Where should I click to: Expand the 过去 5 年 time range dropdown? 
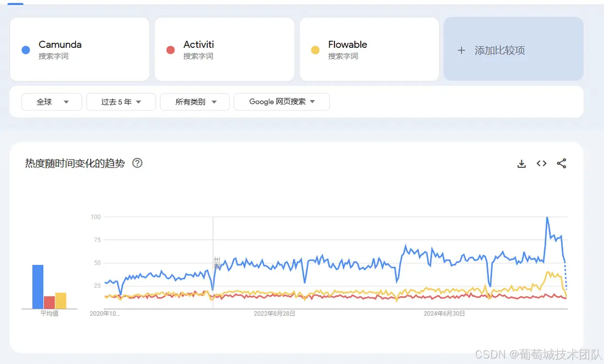[x=121, y=102]
